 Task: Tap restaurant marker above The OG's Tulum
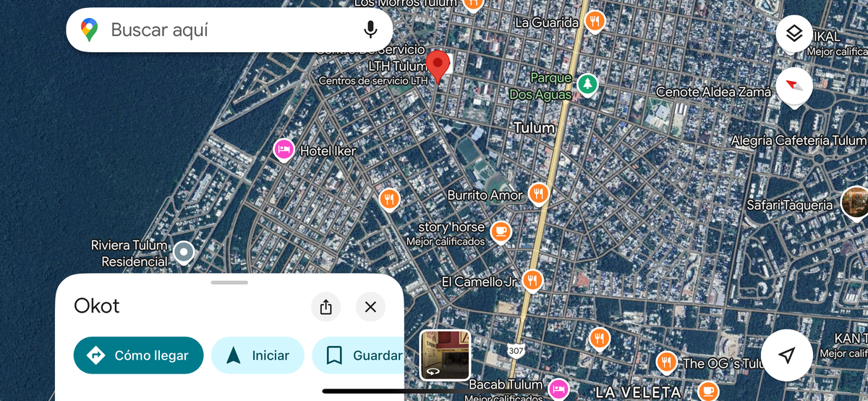599,338
